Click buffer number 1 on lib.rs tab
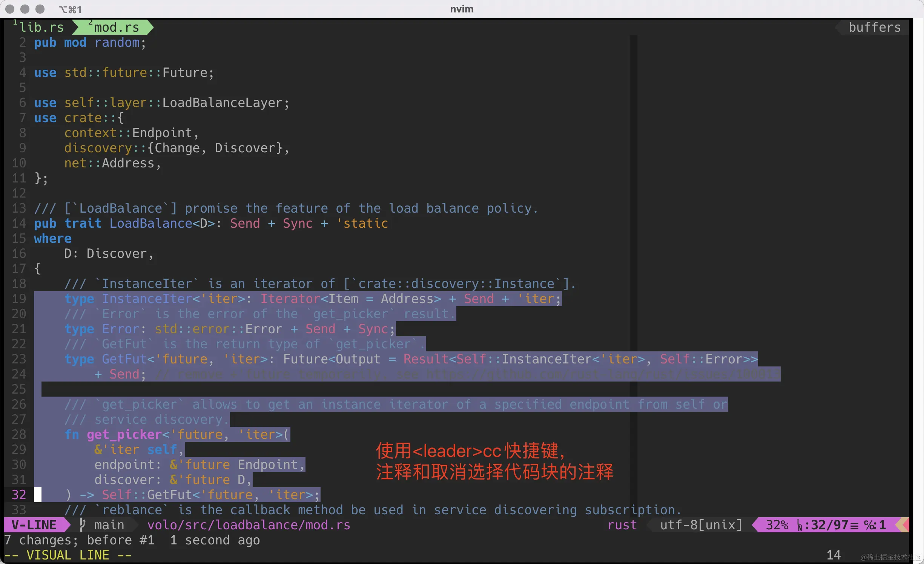Screen dimensions: 924x564 pyautogui.click(x=15, y=23)
